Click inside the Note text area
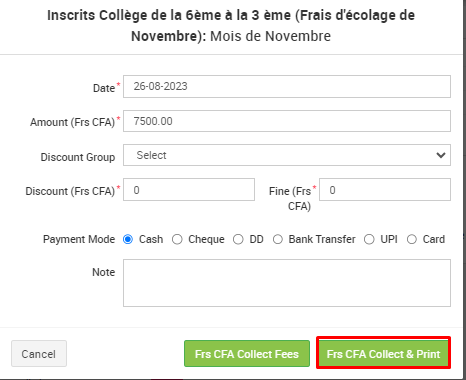Screen dimensions: 466x380 [287, 283]
